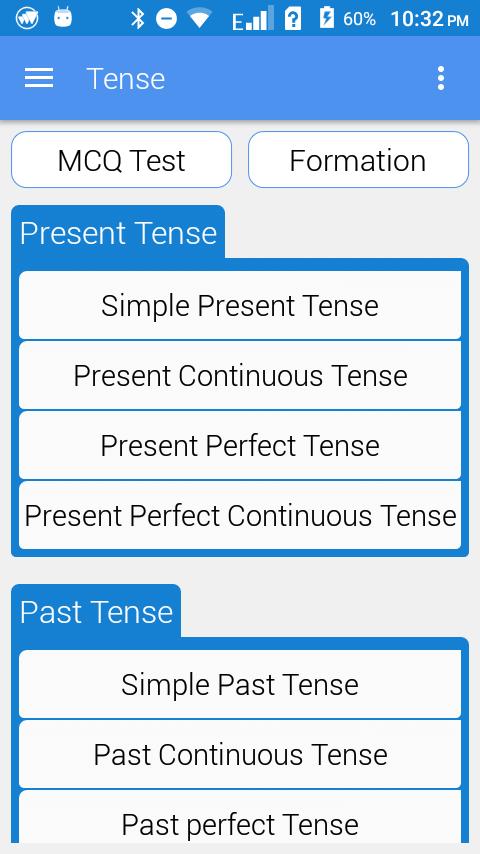The height and width of the screenshot is (854, 480).
Task: Open Present Continuous Tense lesson
Action: (x=240, y=375)
